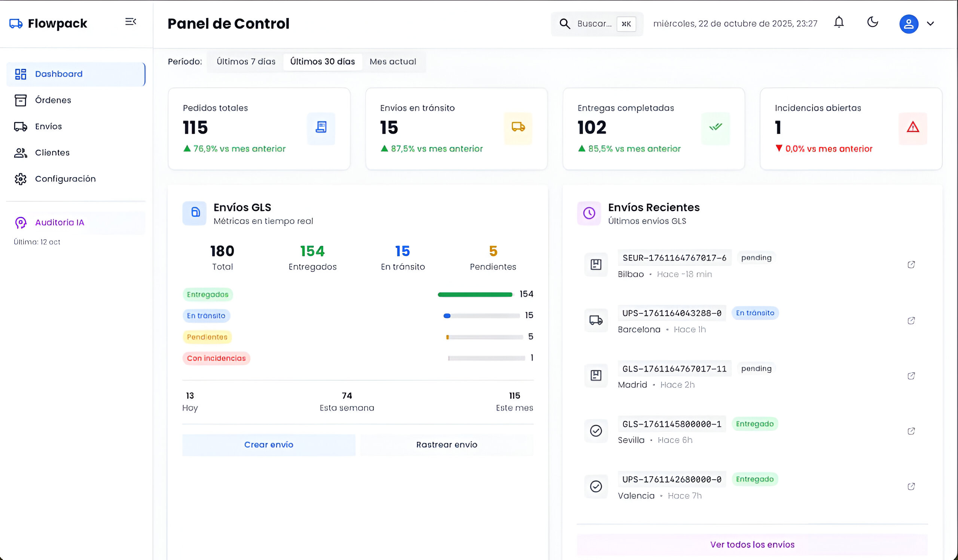Go to Órdenes in the sidebar
958x560 pixels.
pos(53,100)
